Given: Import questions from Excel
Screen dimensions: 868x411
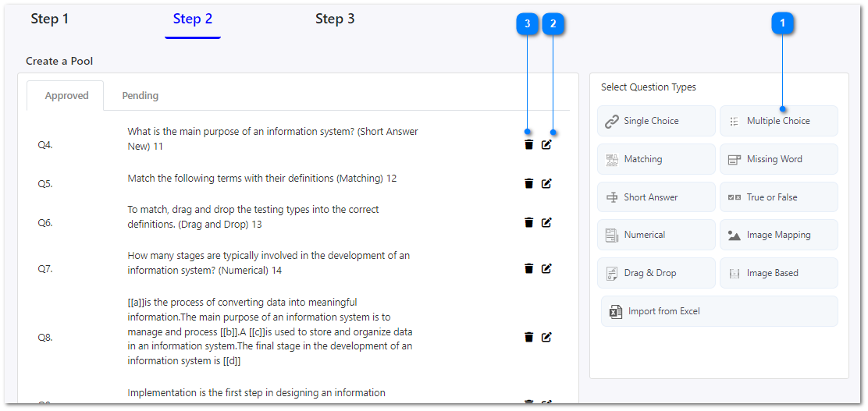Looking at the screenshot, I should coord(719,311).
